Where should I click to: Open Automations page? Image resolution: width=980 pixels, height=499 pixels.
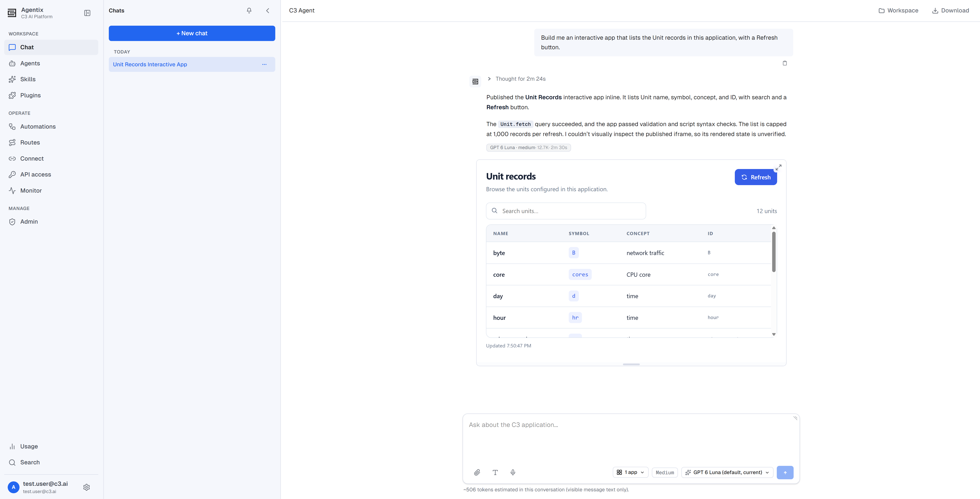pos(51,126)
